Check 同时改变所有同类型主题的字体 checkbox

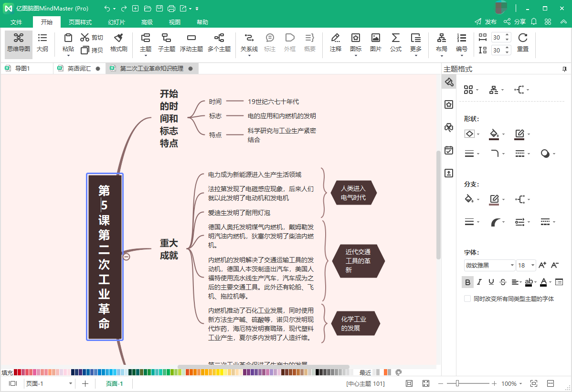[x=467, y=299]
